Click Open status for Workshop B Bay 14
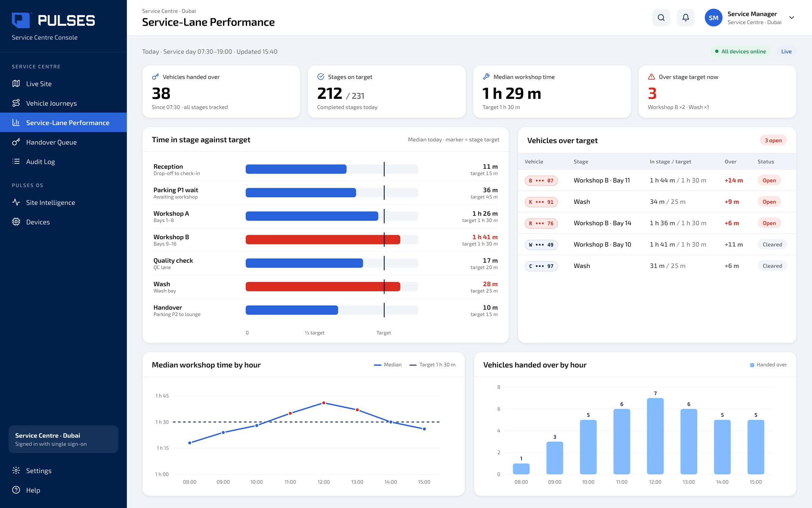This screenshot has width=812, height=508. click(769, 223)
